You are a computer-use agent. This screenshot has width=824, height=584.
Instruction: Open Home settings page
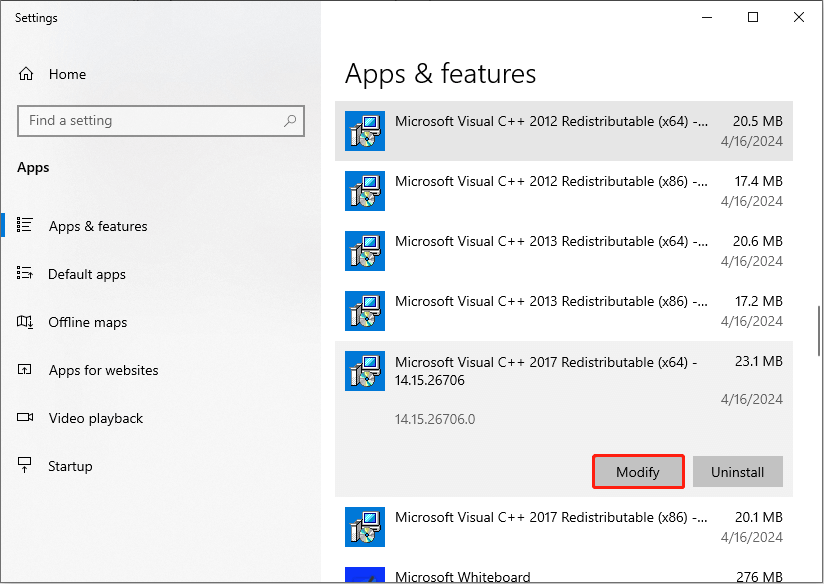[161, 74]
